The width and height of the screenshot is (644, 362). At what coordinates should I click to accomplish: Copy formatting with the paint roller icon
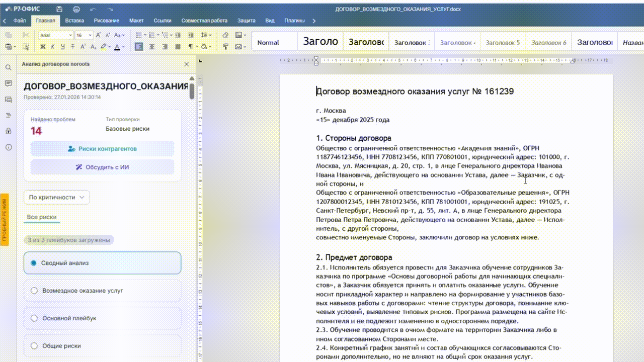coord(225,47)
